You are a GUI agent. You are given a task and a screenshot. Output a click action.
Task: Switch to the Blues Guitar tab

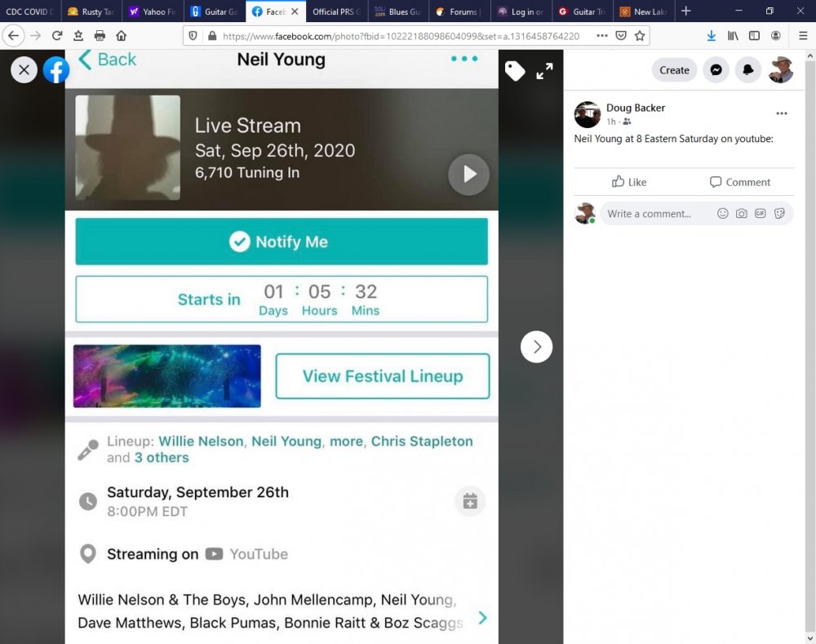coord(398,11)
